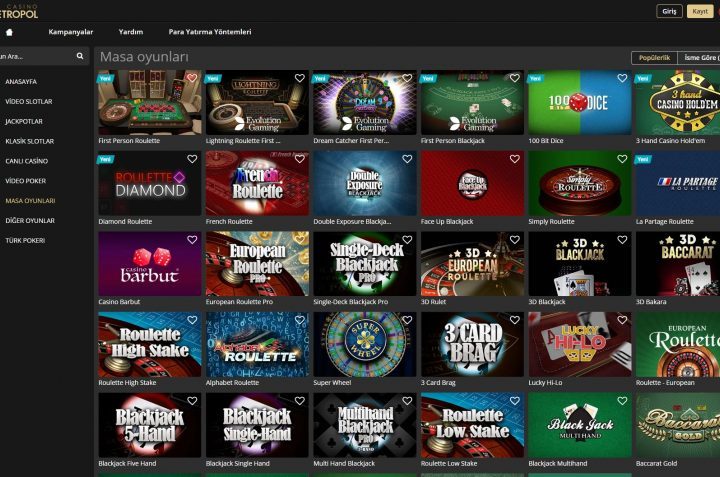Click the Giriş login button
The width and height of the screenshot is (720, 477).
coord(669,11)
